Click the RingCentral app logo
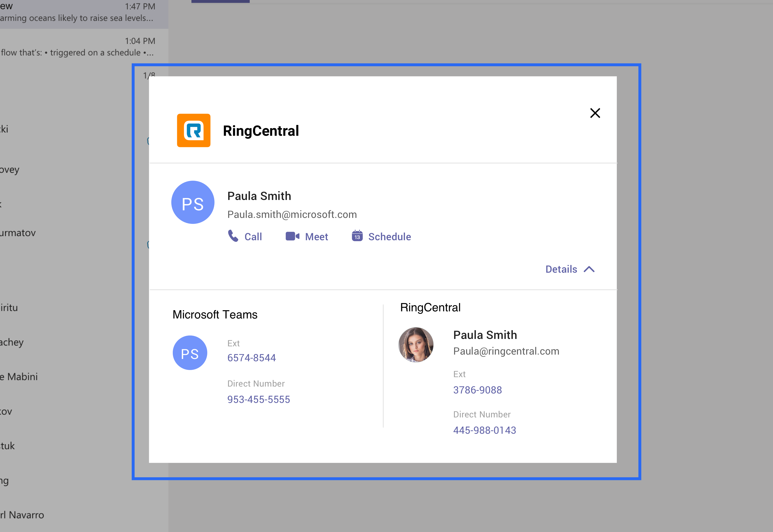The image size is (773, 532). click(x=193, y=130)
